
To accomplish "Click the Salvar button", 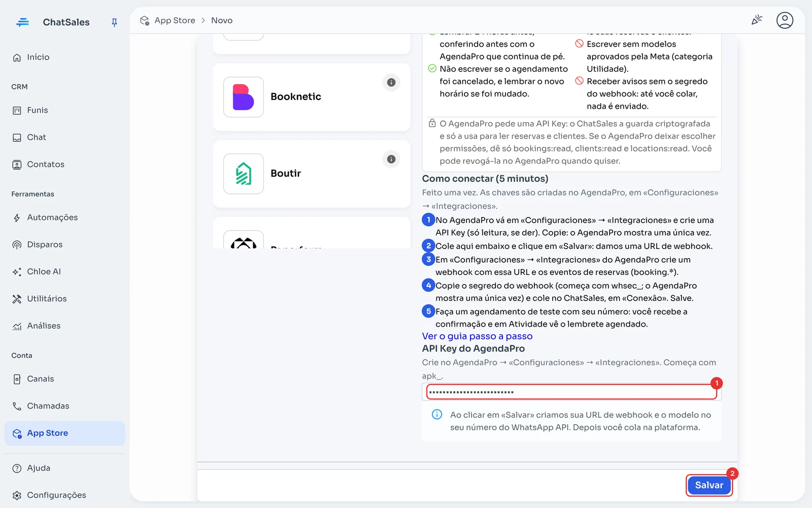I will click(x=709, y=485).
